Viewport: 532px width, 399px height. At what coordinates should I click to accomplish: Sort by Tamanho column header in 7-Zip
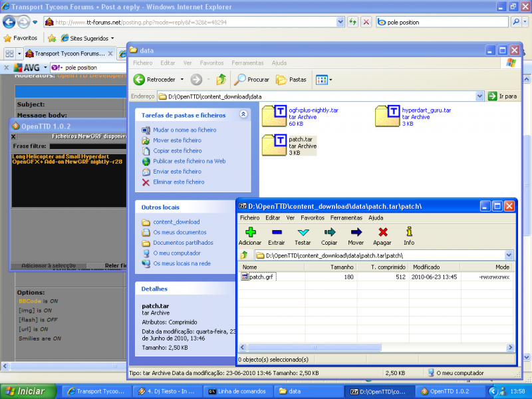coord(331,267)
